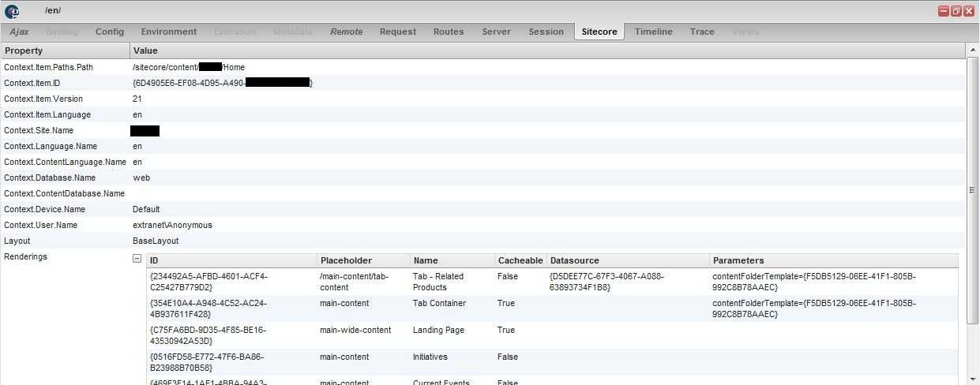
Task: Select the 'Tab - Related Products' rendering name
Action: pos(438,282)
